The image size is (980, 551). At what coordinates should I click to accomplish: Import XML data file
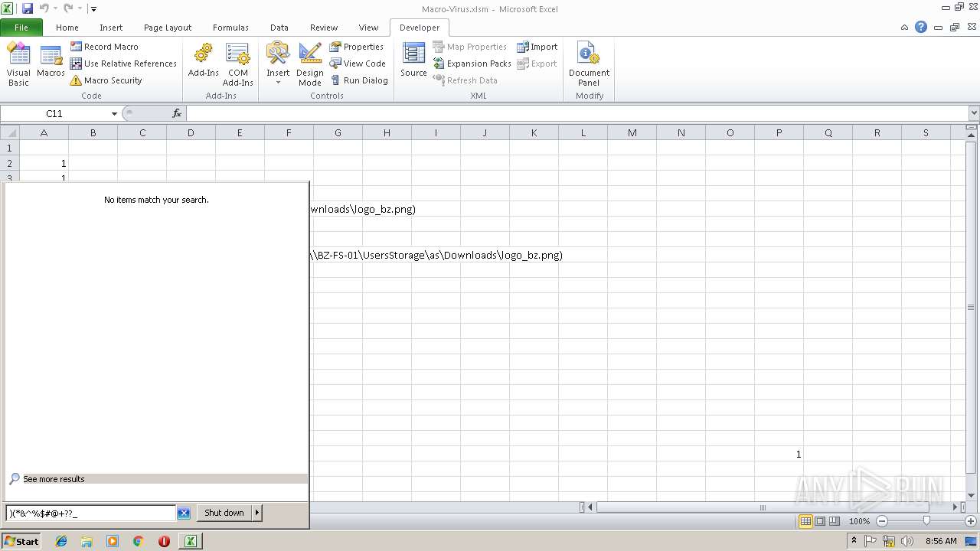[x=537, y=47]
